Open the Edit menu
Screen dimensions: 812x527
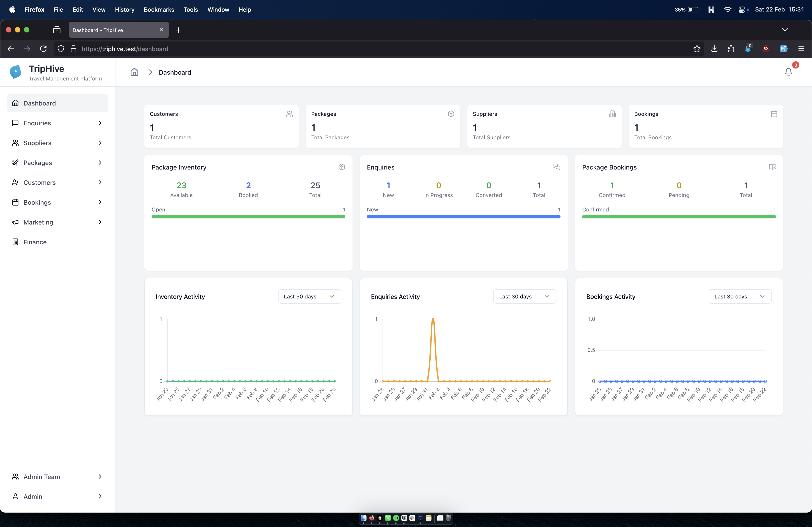click(77, 9)
